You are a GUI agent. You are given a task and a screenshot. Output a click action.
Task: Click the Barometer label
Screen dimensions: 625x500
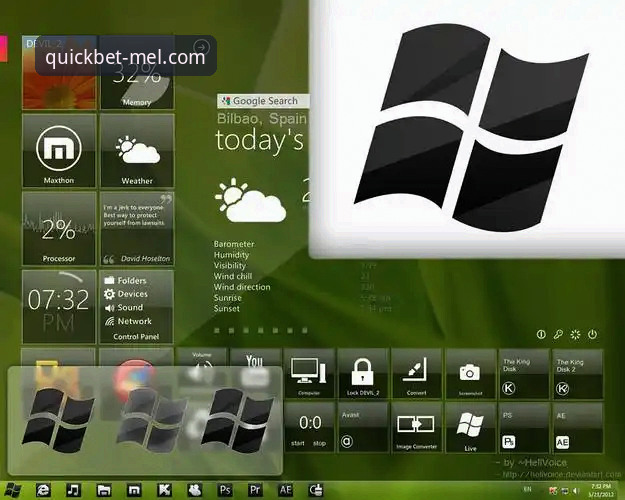(234, 244)
